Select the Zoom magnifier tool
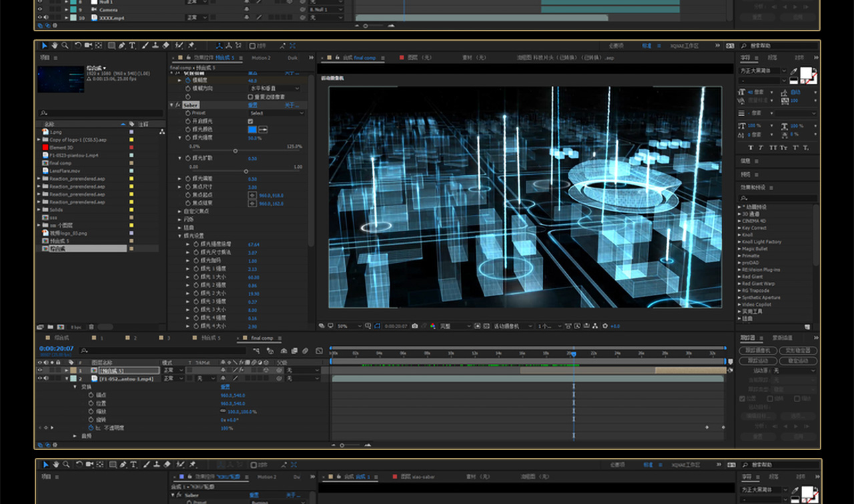The image size is (854, 504). 65,46
